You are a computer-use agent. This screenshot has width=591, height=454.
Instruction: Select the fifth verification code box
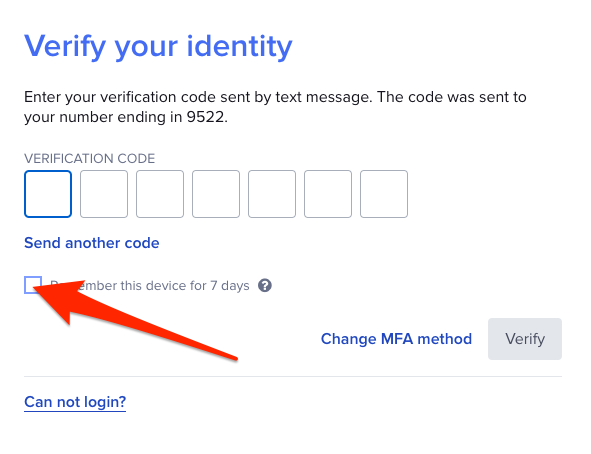point(272,194)
